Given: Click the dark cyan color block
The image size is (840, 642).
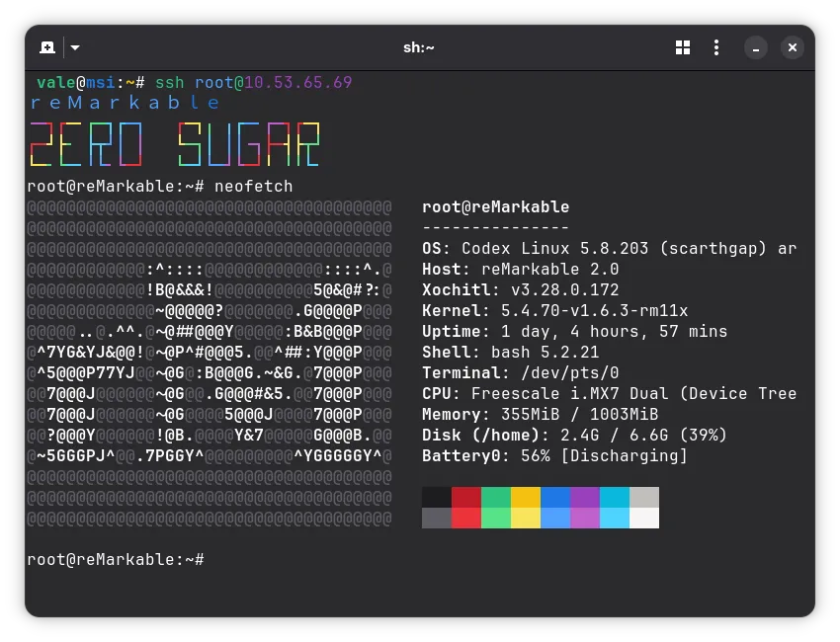Looking at the screenshot, I should pos(615,497).
